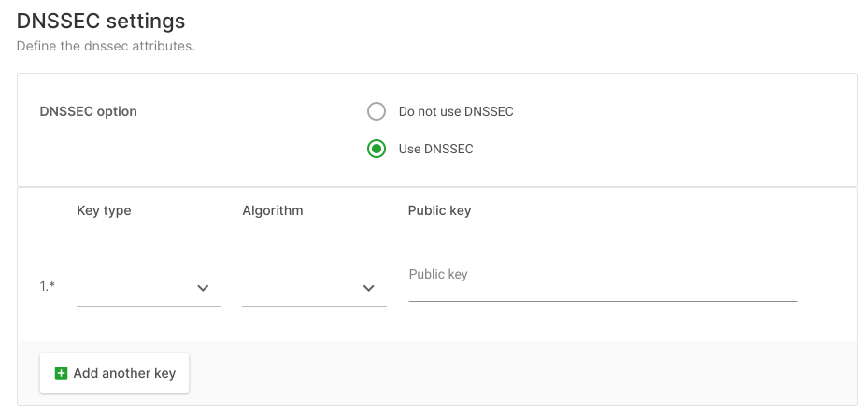Select the "Do not use DNSSEC" radio button

377,111
